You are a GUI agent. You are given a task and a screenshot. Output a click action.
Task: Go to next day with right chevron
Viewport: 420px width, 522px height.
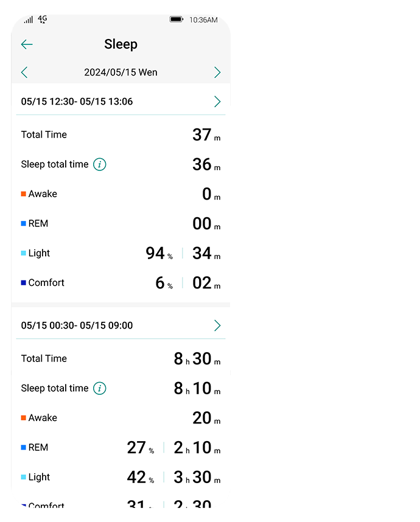(x=217, y=72)
